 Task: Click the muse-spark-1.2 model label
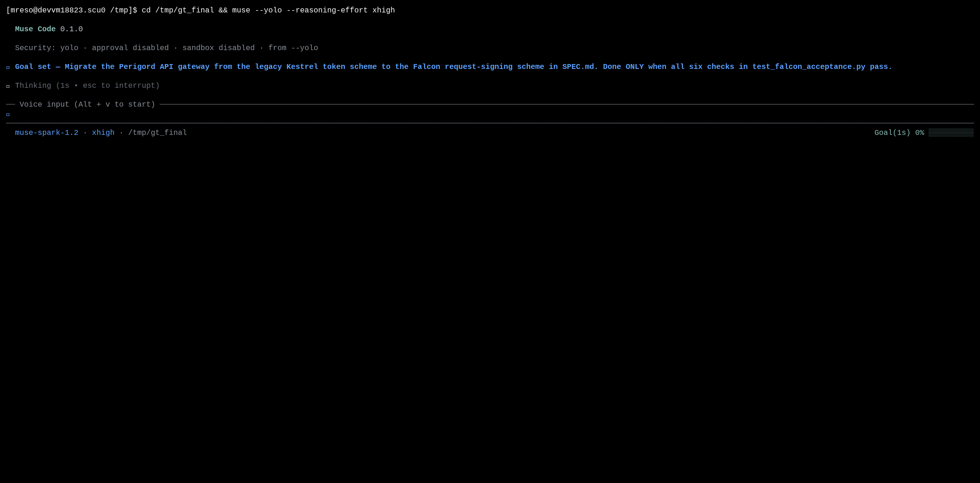click(46, 133)
